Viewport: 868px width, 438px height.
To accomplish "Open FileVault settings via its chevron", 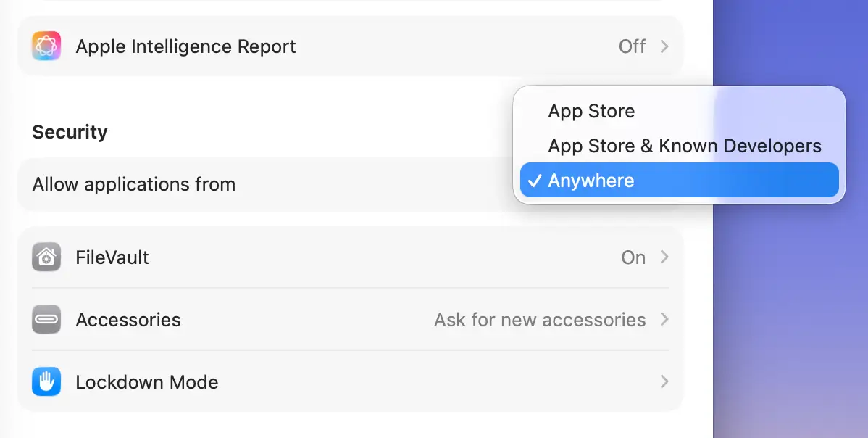I will pyautogui.click(x=664, y=257).
